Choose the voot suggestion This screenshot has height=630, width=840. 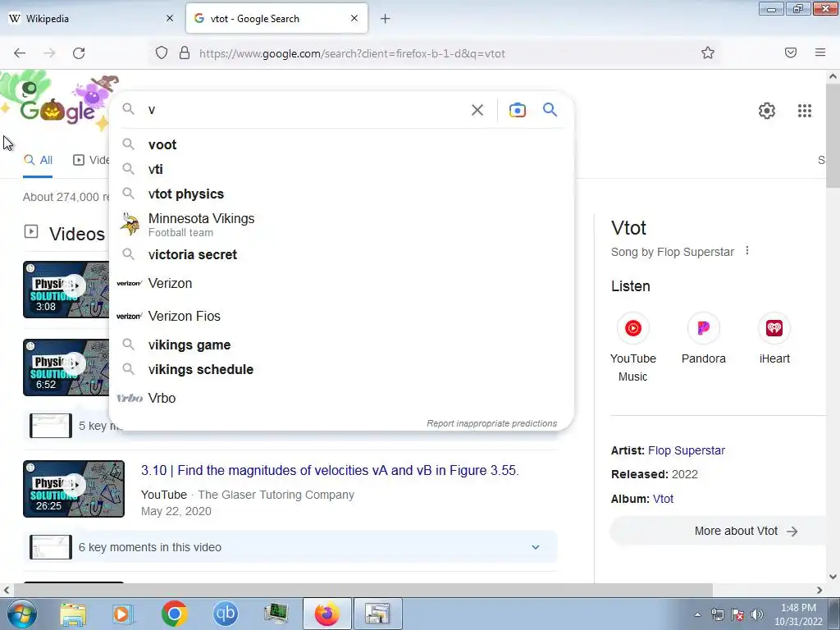[x=341, y=144]
